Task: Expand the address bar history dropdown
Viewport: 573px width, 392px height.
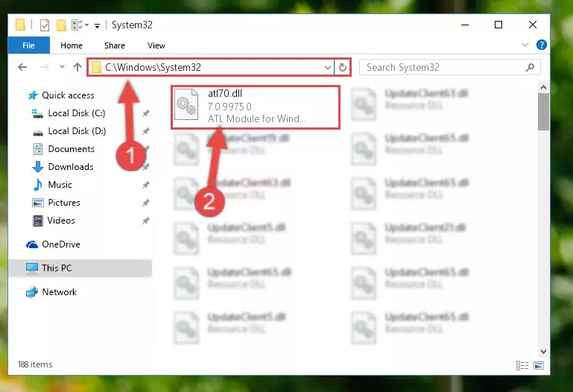Action: pyautogui.click(x=328, y=68)
